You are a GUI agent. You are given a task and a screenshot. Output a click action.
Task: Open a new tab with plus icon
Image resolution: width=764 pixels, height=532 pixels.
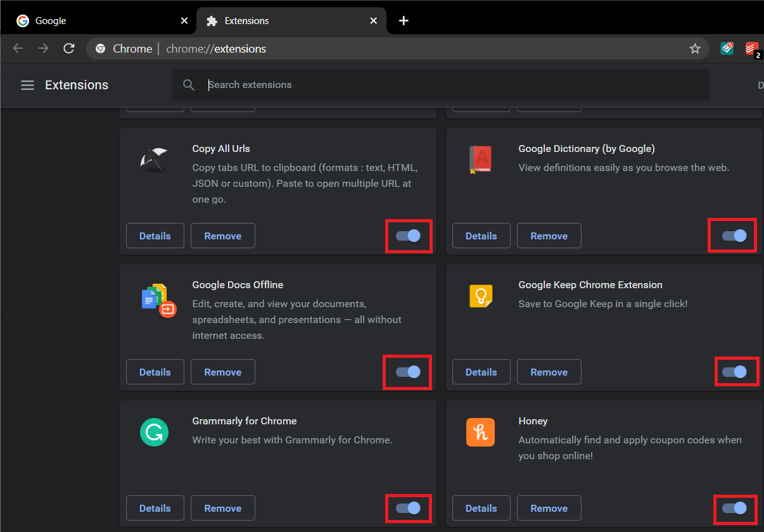coord(404,21)
